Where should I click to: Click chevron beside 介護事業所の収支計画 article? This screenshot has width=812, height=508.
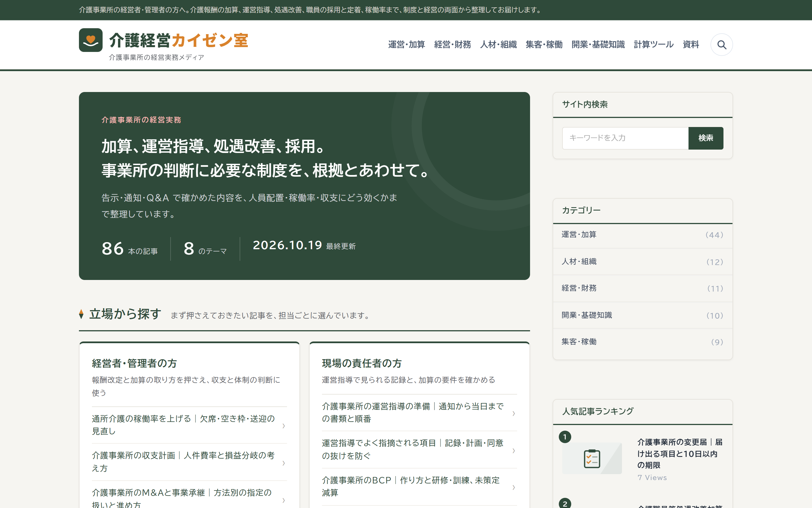click(284, 463)
